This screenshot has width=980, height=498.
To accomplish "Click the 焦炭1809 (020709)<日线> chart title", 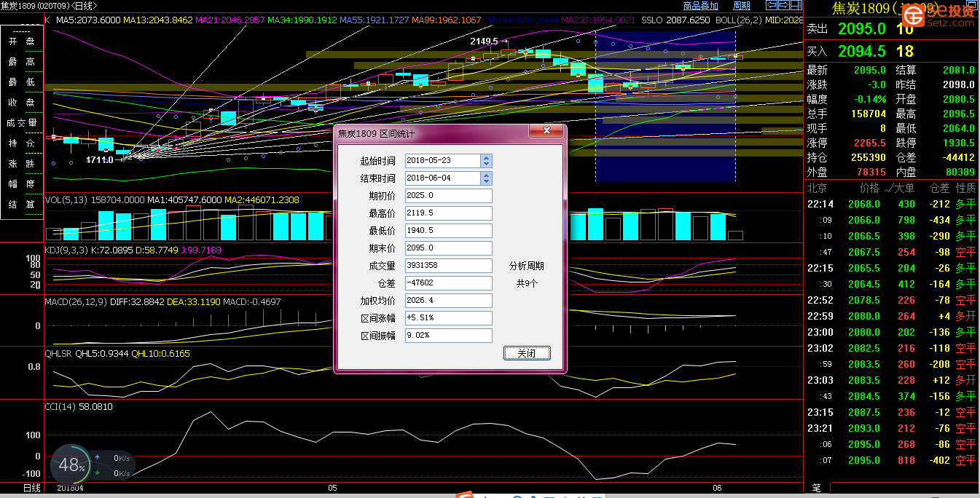I will click(50, 6).
